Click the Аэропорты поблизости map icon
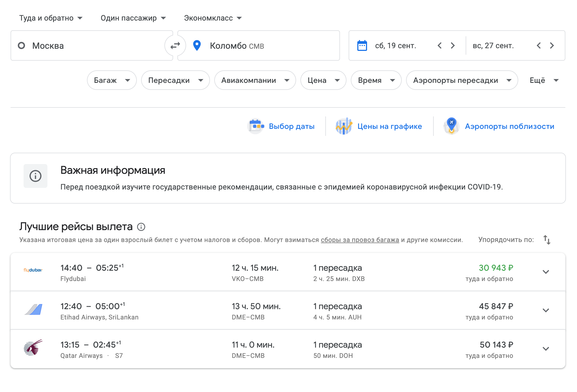Viewport: 577px width, 392px height. point(451,126)
